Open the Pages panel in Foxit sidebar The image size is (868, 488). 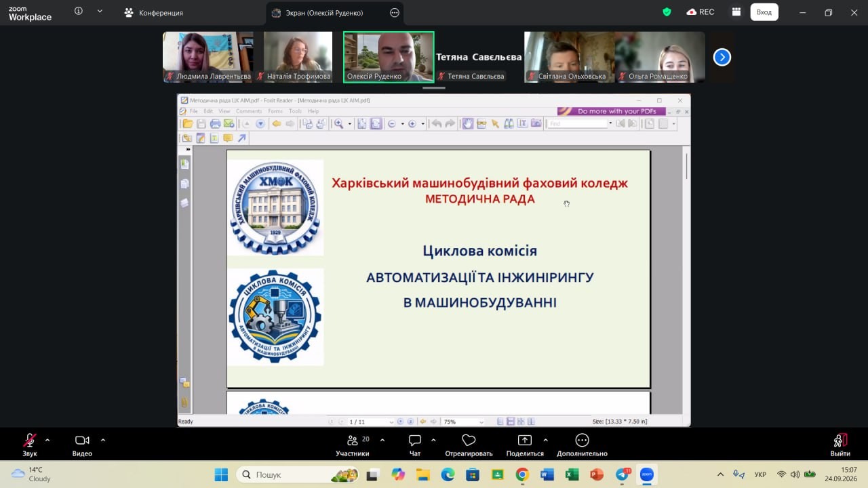pyautogui.click(x=184, y=184)
